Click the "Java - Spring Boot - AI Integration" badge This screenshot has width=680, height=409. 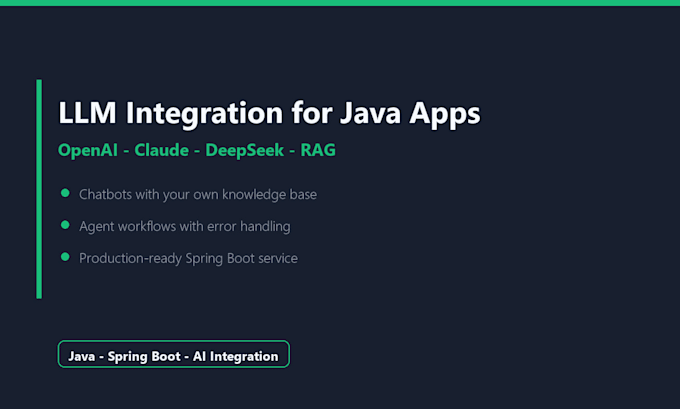click(x=173, y=354)
